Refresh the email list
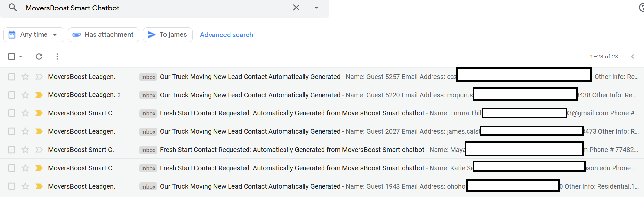The image size is (644, 197). (x=39, y=57)
